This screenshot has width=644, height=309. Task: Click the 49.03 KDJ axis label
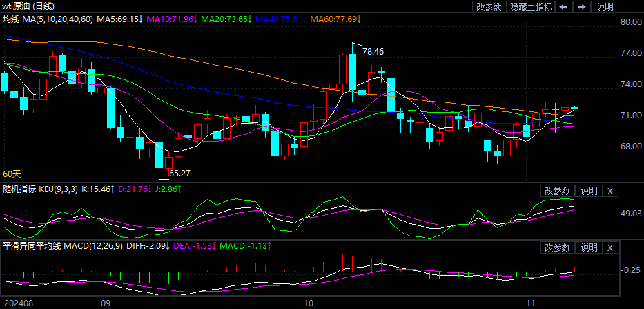[x=631, y=214]
